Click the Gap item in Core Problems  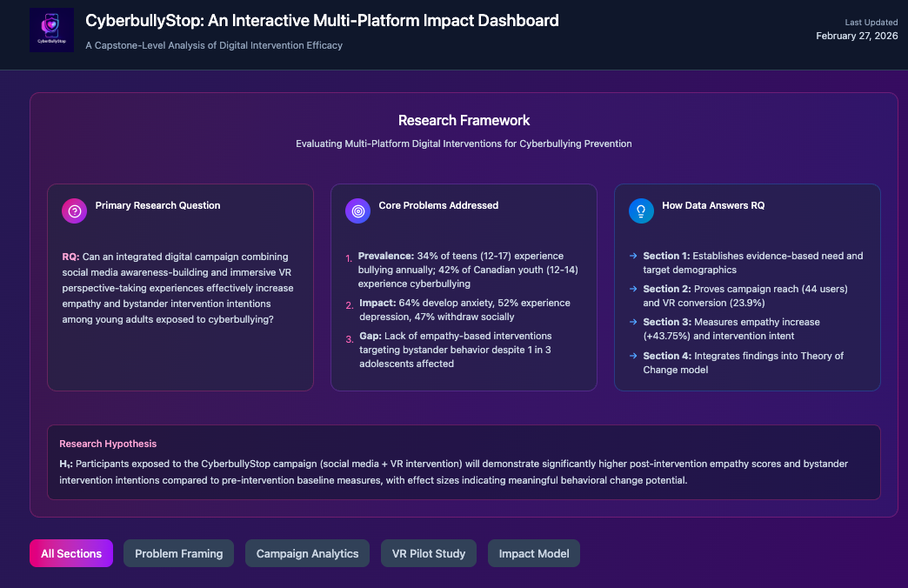pos(372,336)
